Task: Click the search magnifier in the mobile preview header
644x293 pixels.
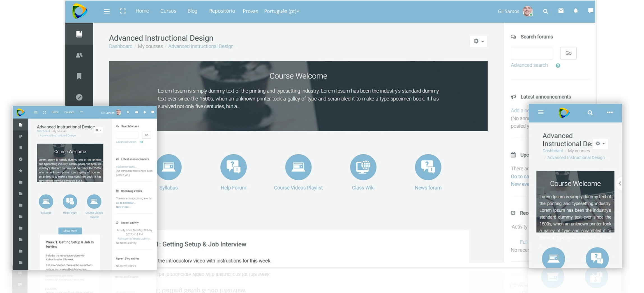Action: click(x=590, y=113)
